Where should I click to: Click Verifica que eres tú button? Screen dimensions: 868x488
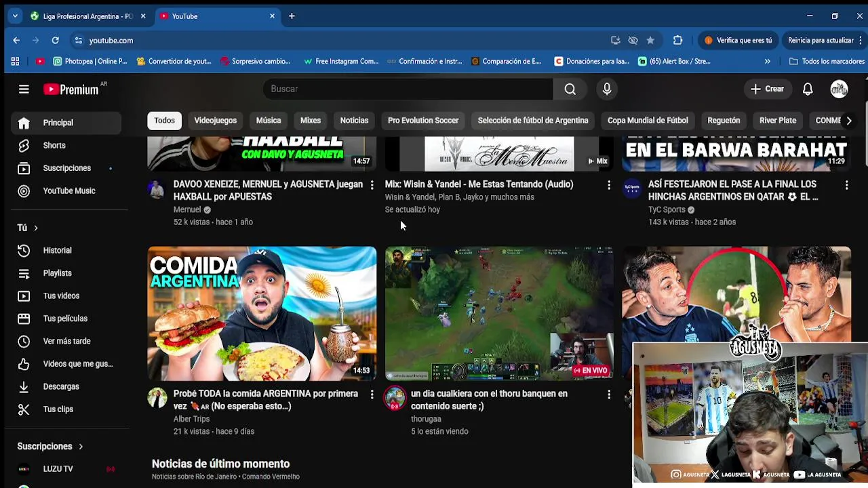pyautogui.click(x=738, y=41)
